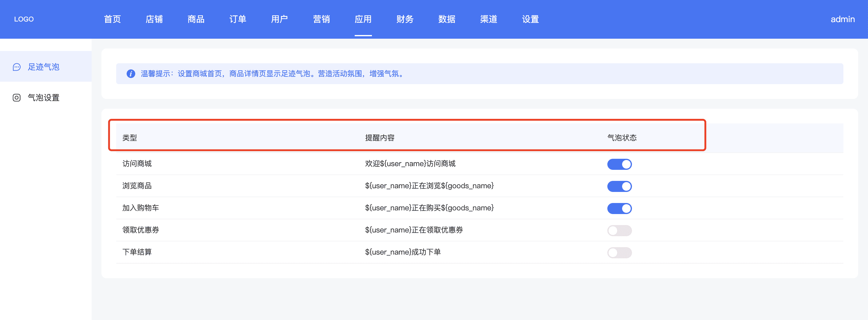Image resolution: width=868 pixels, height=320 pixels.
Task: Click the 加入购物车 type cell
Action: click(x=140, y=208)
